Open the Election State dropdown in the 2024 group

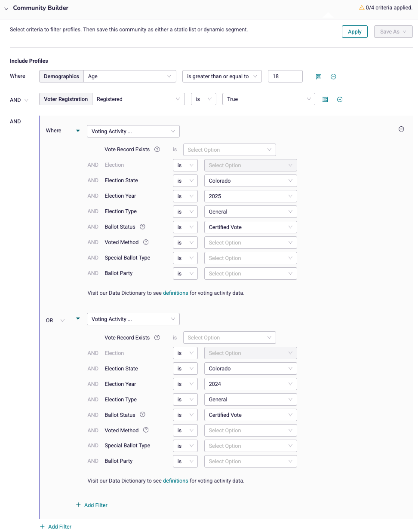(251, 369)
